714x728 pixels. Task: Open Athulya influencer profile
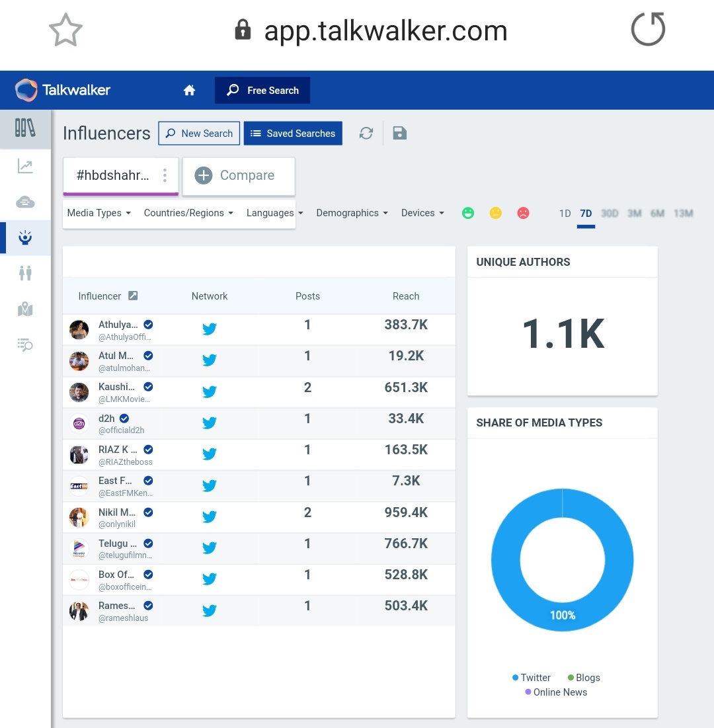click(x=118, y=325)
